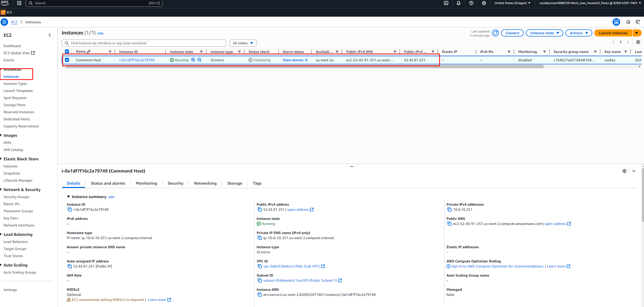
Task: Open the notifications bell
Action: click(459, 3)
